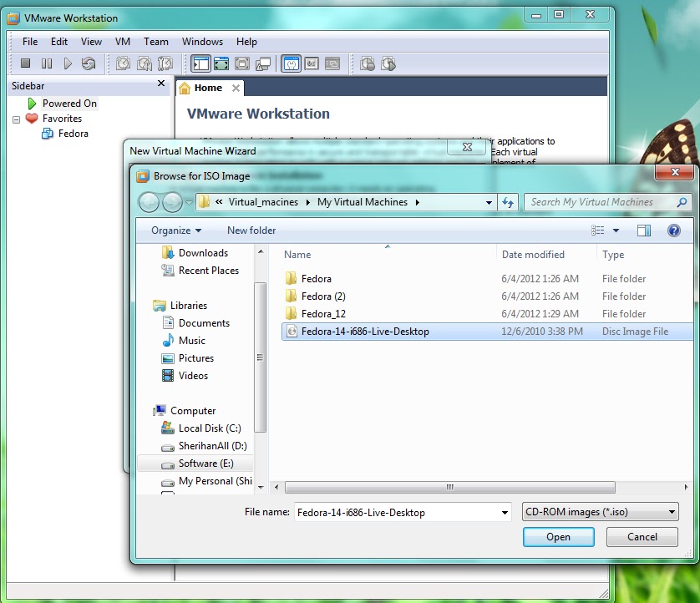Screen dimensions: 700x603
Task: Click the Quick Switch mode toolbar icon
Action: [242, 63]
